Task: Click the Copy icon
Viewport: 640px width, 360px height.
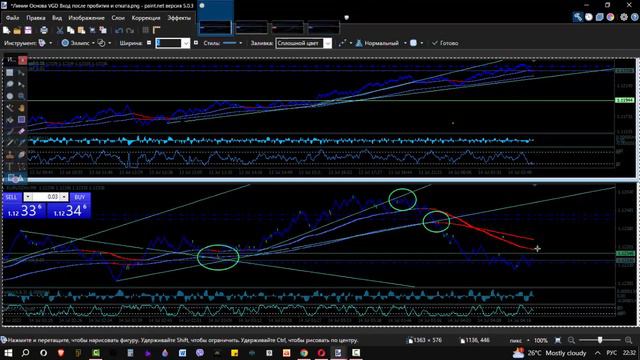Action: [x=71, y=30]
